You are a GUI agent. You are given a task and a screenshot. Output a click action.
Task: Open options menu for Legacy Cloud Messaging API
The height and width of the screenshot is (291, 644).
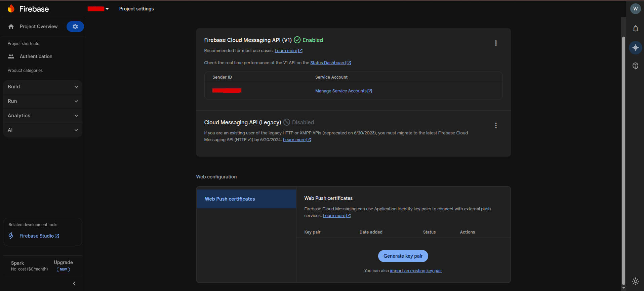(496, 125)
